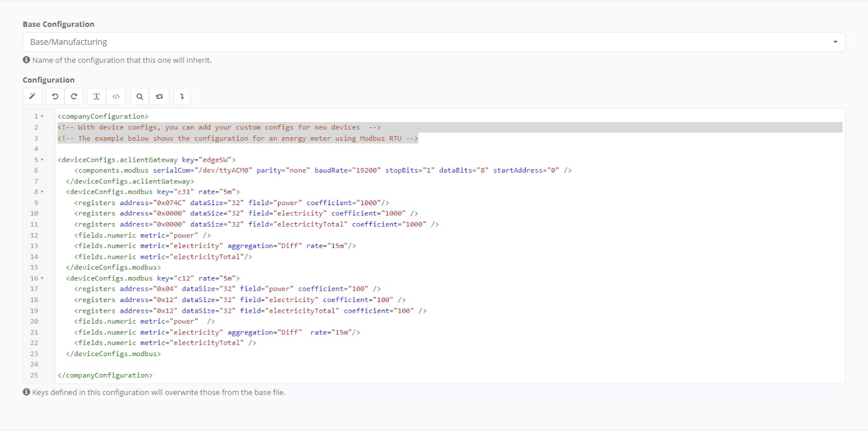Place cursor on opening <companyConfiguration> tag
The image size is (868, 438).
tap(103, 116)
